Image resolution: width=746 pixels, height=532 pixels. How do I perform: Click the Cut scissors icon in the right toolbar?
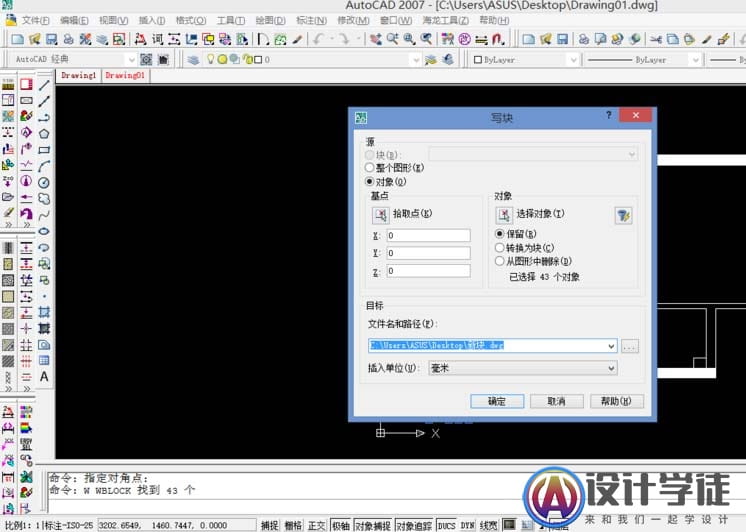(656, 39)
